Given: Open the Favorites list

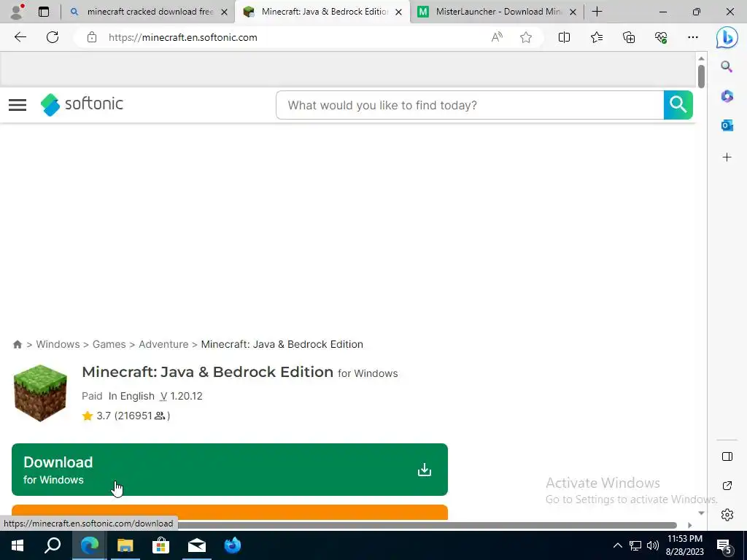Looking at the screenshot, I should coord(597,37).
